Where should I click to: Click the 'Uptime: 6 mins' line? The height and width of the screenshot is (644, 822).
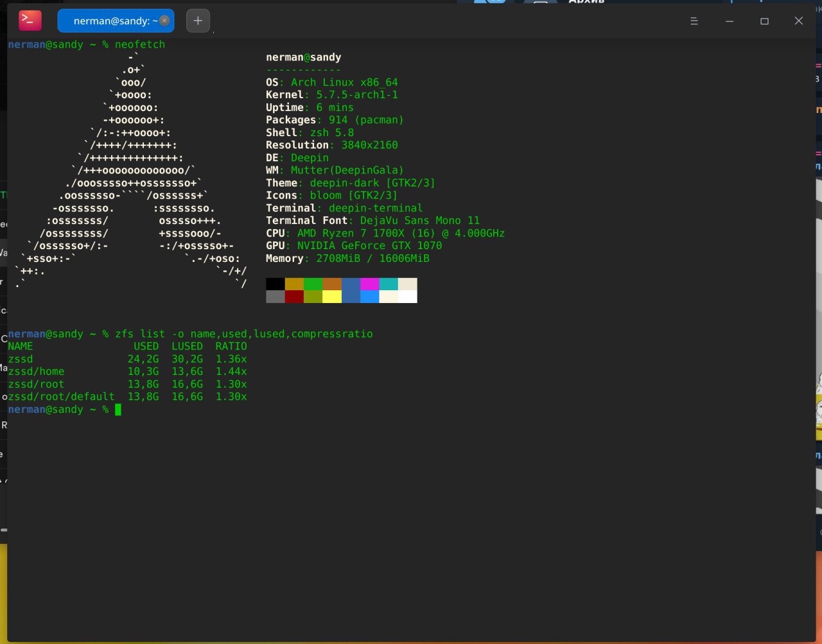310,107
